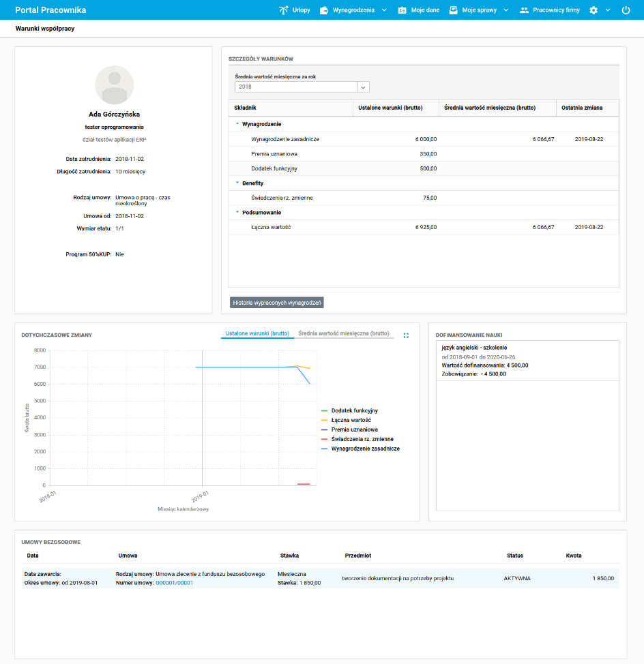The width and height of the screenshot is (644, 664).
Task: Open the Moje dane menu
Action: [x=425, y=10]
